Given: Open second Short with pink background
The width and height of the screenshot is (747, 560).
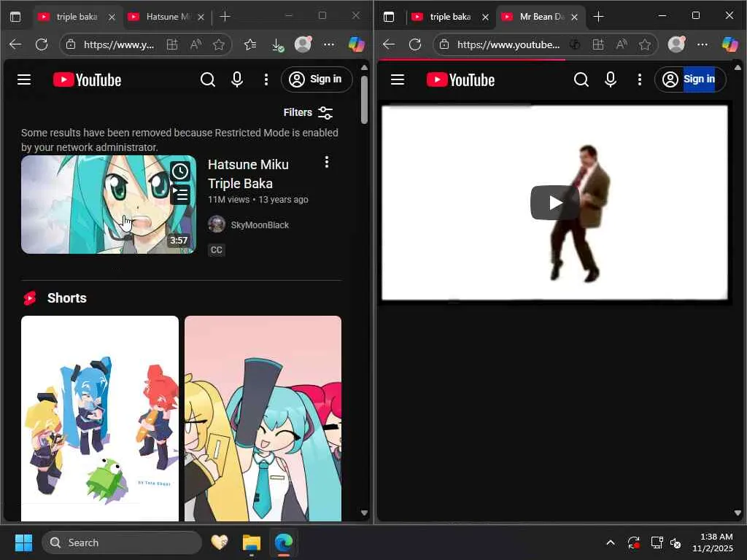Looking at the screenshot, I should tap(263, 418).
